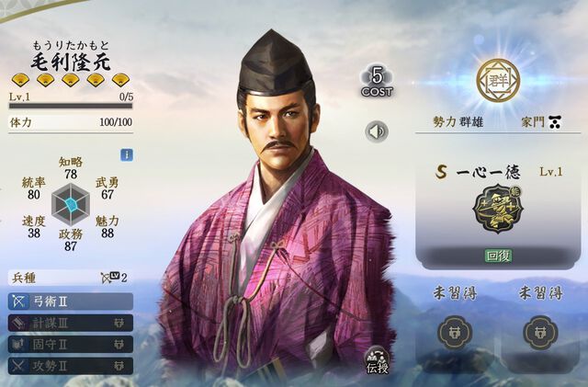Open the 家門 family crest icon
This screenshot has width=588, height=387.
pos(555,122)
